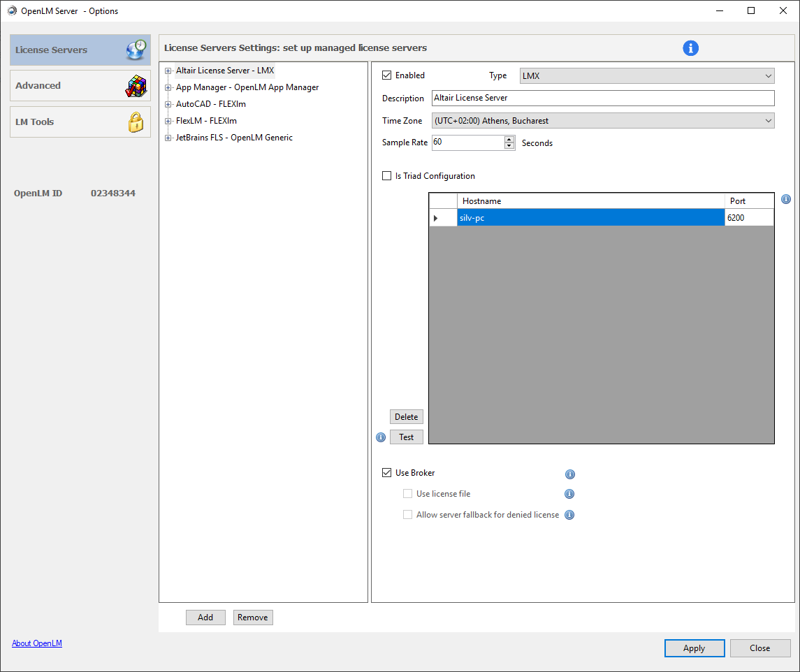800x672 pixels.
Task: Expand the AutoCAD - FLEXlm tree node
Action: tap(168, 105)
